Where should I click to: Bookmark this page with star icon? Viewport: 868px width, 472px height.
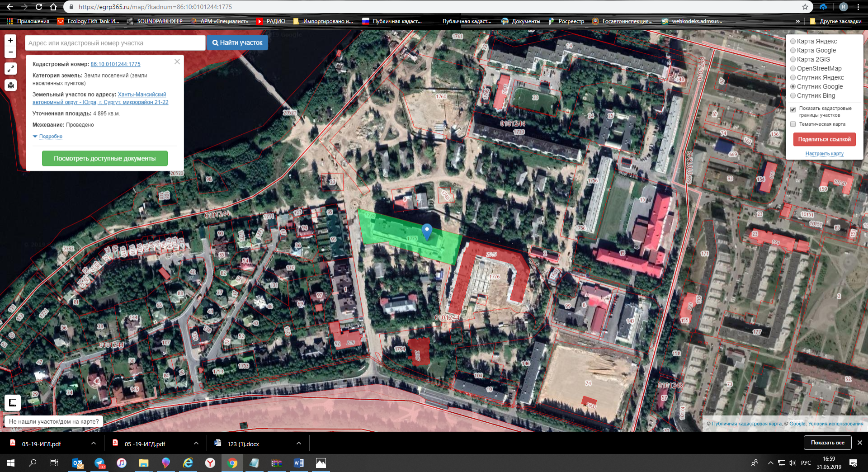pyautogui.click(x=805, y=7)
